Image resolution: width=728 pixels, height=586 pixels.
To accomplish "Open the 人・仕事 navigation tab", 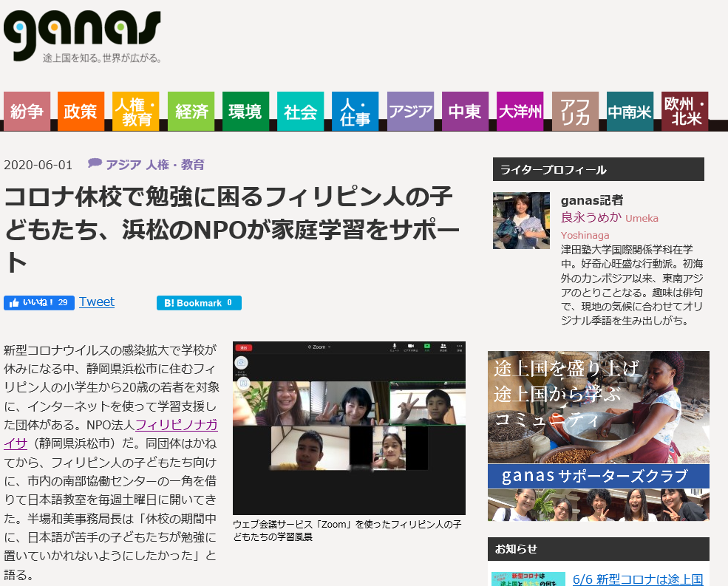I will [355, 112].
